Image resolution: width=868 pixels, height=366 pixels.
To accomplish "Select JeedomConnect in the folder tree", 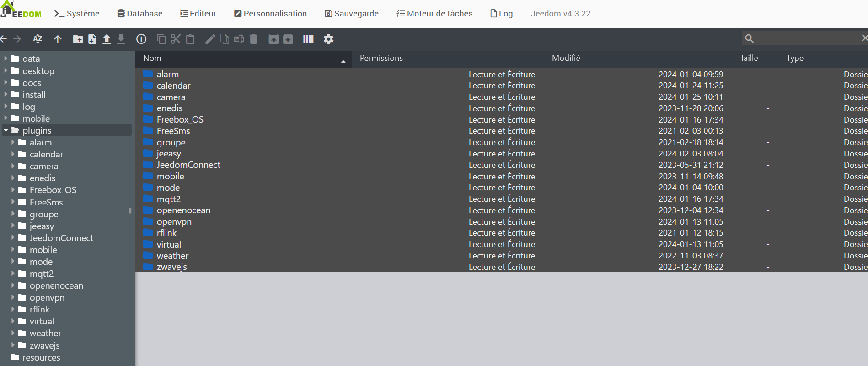I will (x=61, y=238).
